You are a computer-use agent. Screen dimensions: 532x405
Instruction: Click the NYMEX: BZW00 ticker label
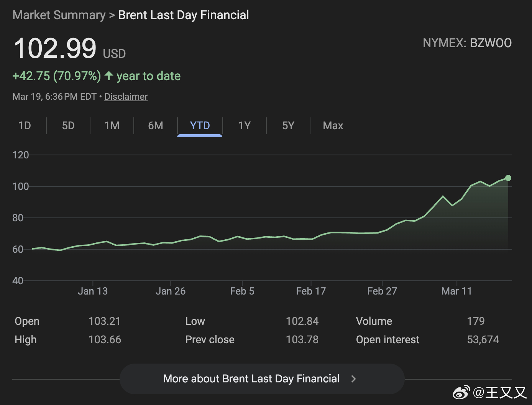[467, 43]
